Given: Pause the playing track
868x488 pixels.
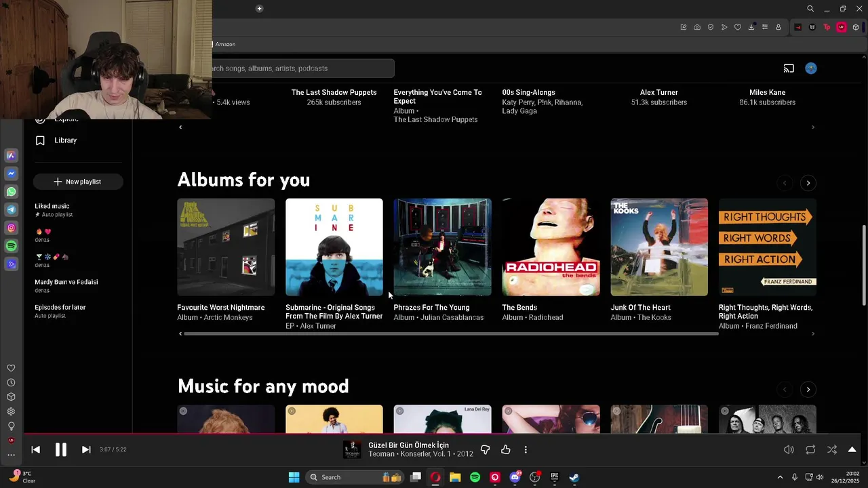Looking at the screenshot, I should (61, 449).
